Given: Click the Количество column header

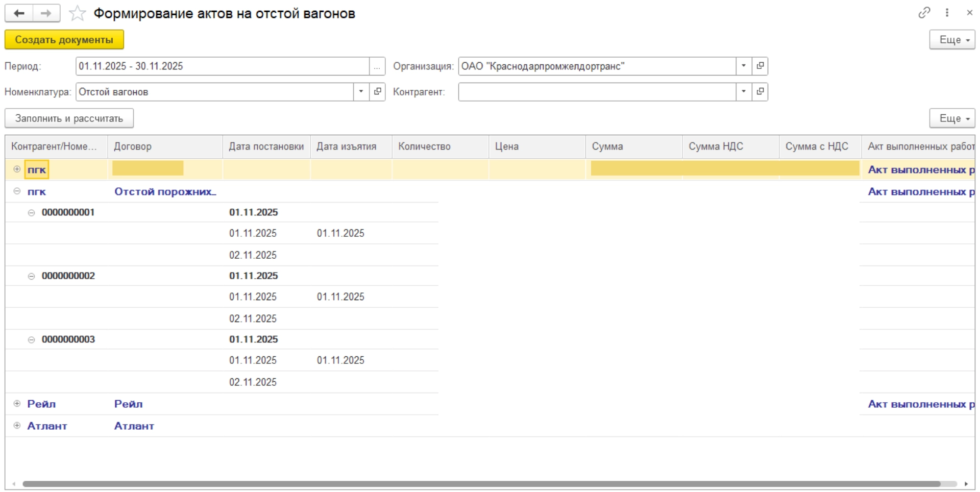Looking at the screenshot, I should (x=440, y=146).
